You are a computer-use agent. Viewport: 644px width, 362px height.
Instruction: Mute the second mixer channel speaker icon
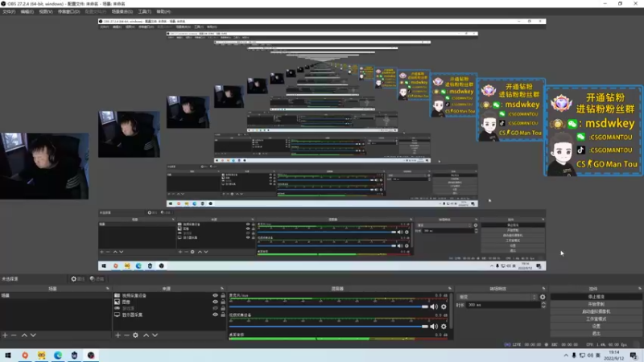coord(434,327)
